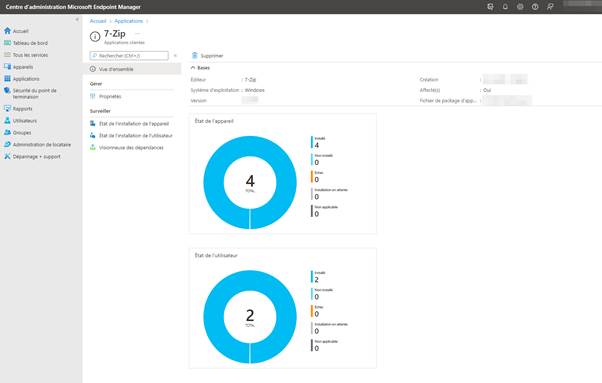This screenshot has height=383, width=602.
Task: Click Non installé in user legend
Action: click(324, 290)
